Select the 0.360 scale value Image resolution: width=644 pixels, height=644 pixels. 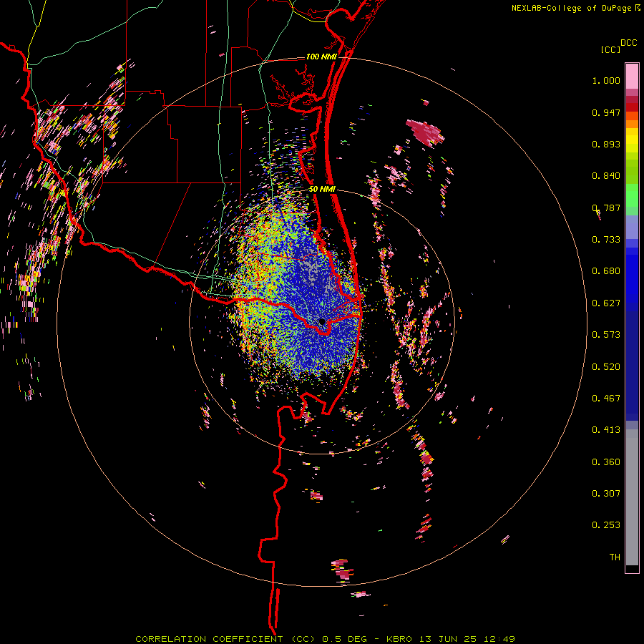click(606, 462)
